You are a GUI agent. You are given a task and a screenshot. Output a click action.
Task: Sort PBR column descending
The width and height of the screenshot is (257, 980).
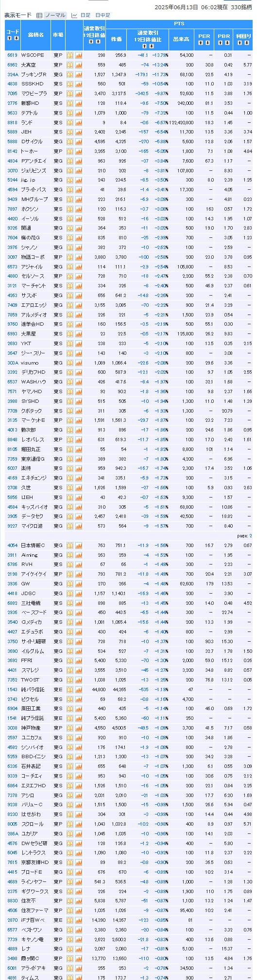(x=226, y=43)
